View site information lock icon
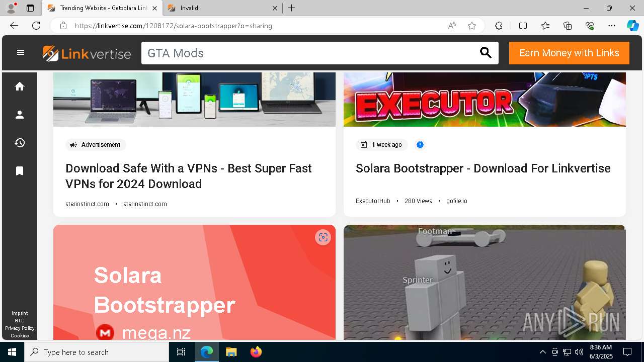The image size is (644, 362). pos(63,26)
